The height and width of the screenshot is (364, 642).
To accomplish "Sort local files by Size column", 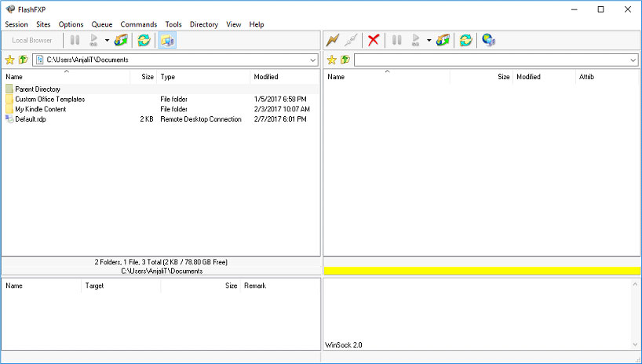I will coord(144,77).
